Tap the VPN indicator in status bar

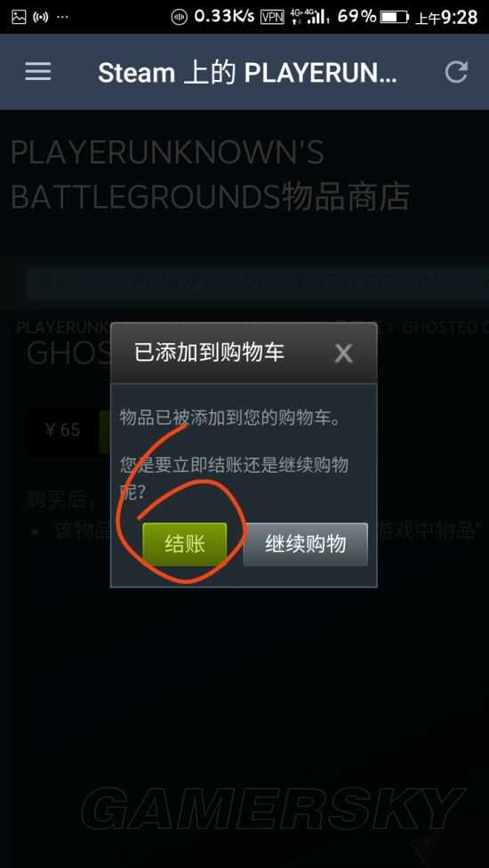coord(272,17)
